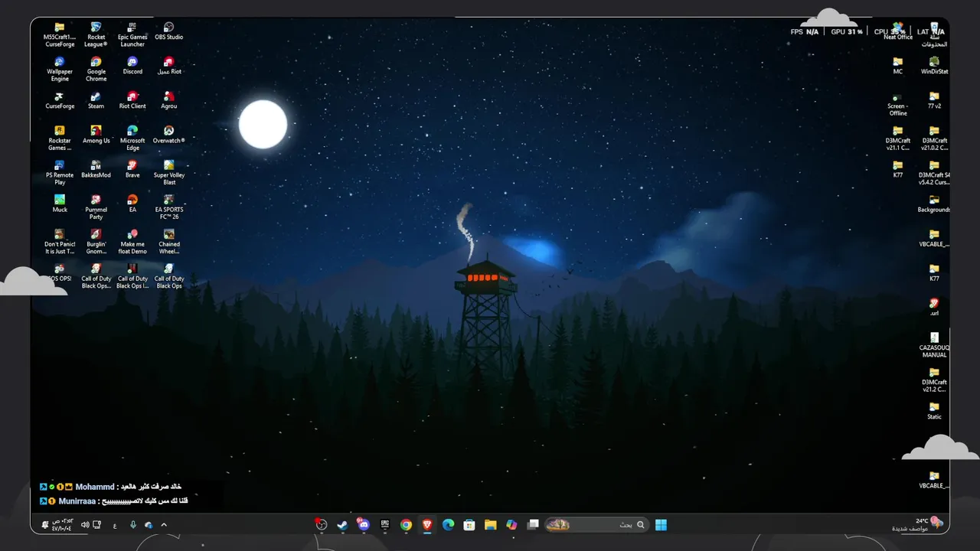Launch Rocket League desktop shortcut
980x551 pixels.
pyautogui.click(x=96, y=34)
